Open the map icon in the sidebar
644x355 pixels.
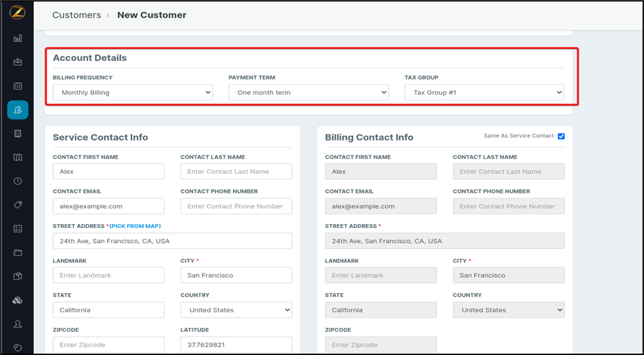pyautogui.click(x=18, y=157)
